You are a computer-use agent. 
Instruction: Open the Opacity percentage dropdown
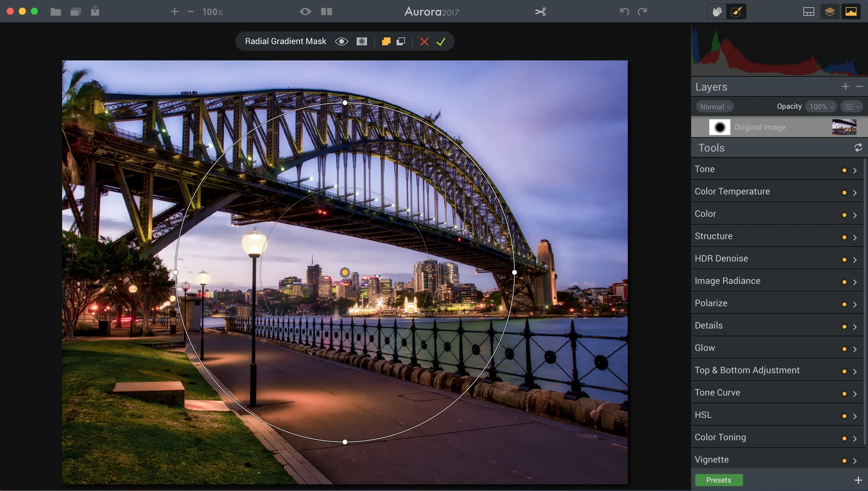820,106
